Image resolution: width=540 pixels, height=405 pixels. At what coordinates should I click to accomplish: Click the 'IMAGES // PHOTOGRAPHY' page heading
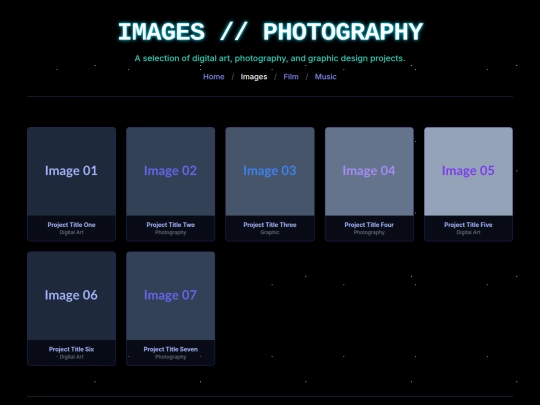click(x=270, y=32)
